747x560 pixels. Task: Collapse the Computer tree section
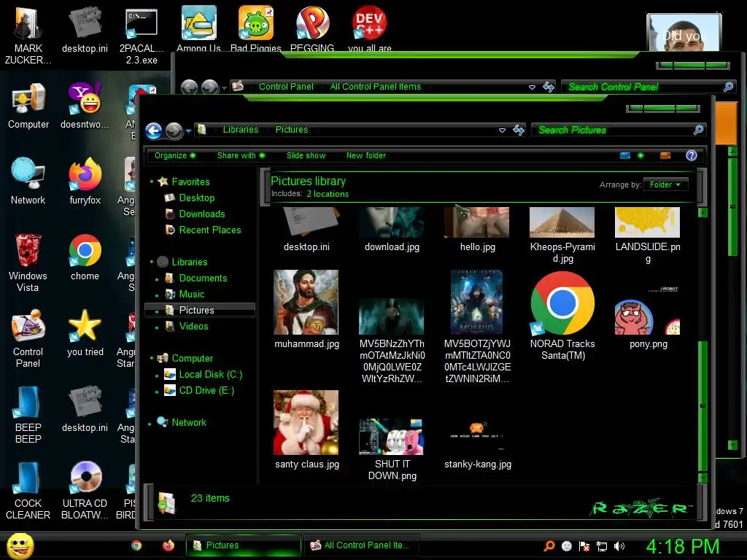pyautogui.click(x=152, y=358)
